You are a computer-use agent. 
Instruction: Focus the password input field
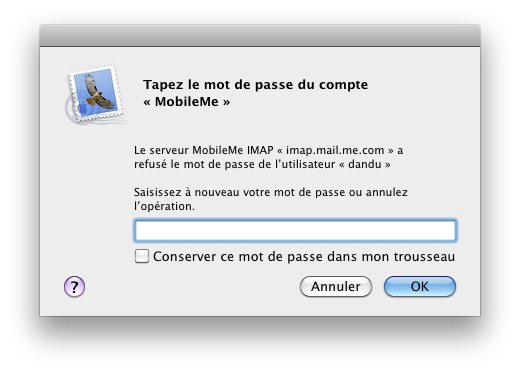(x=295, y=230)
